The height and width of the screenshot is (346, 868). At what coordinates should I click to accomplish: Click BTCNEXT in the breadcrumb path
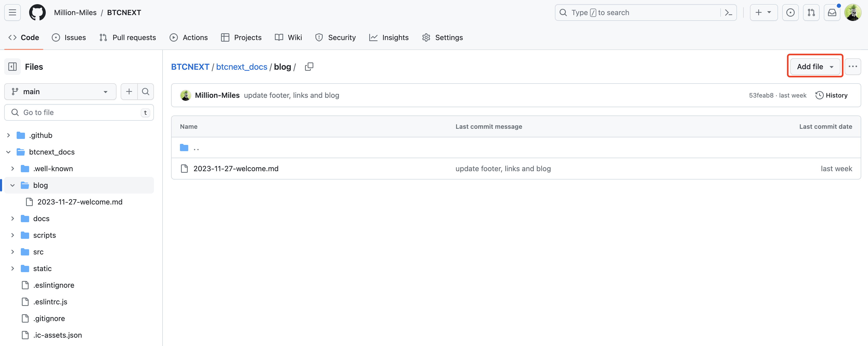[190, 67]
